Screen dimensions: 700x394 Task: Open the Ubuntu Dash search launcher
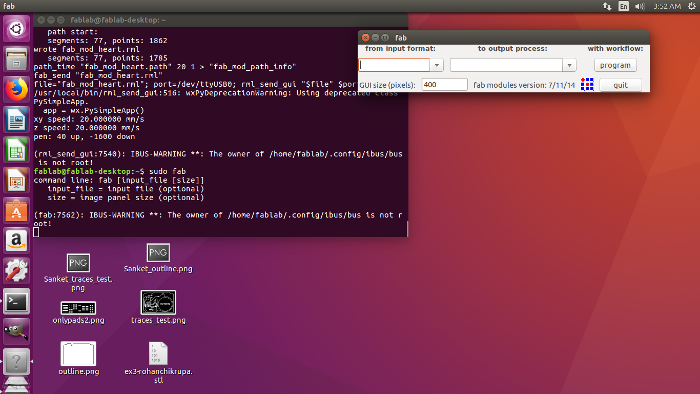[x=17, y=29]
